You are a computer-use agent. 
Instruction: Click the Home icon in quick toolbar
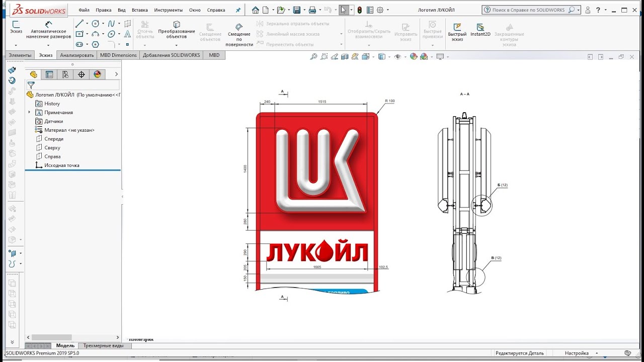pyautogui.click(x=256, y=10)
